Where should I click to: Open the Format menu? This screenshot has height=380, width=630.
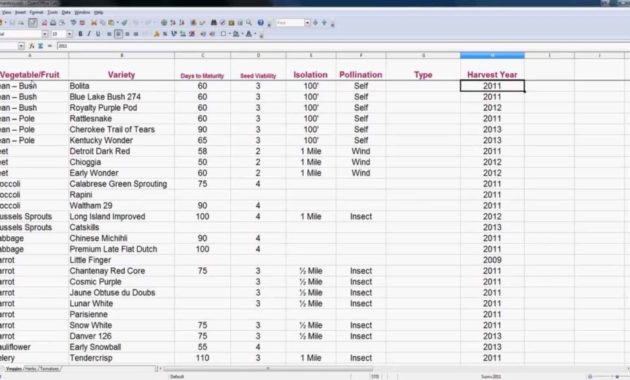36,12
